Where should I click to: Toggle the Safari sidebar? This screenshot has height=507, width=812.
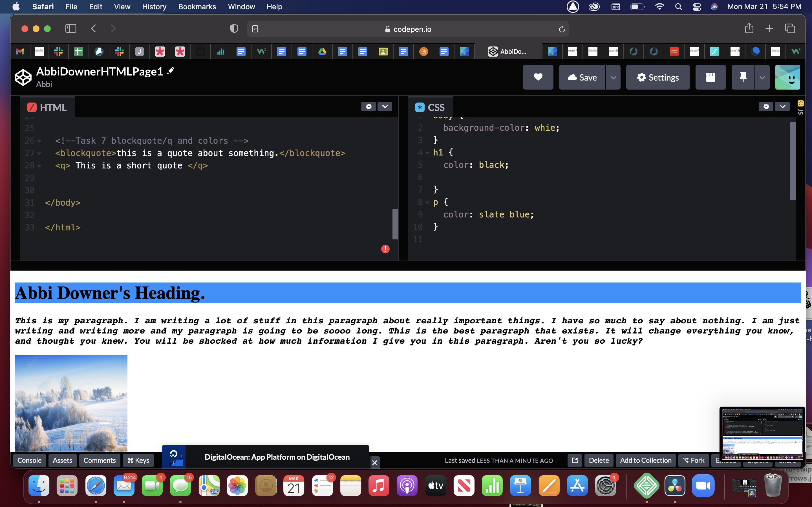coord(70,29)
